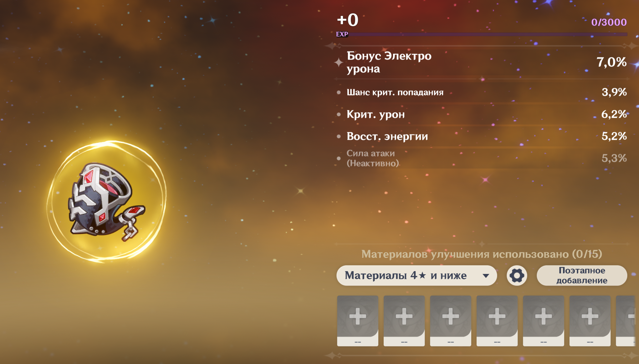639x364 pixels.
Task: Click the third empty material slot plus
Action: (x=451, y=316)
